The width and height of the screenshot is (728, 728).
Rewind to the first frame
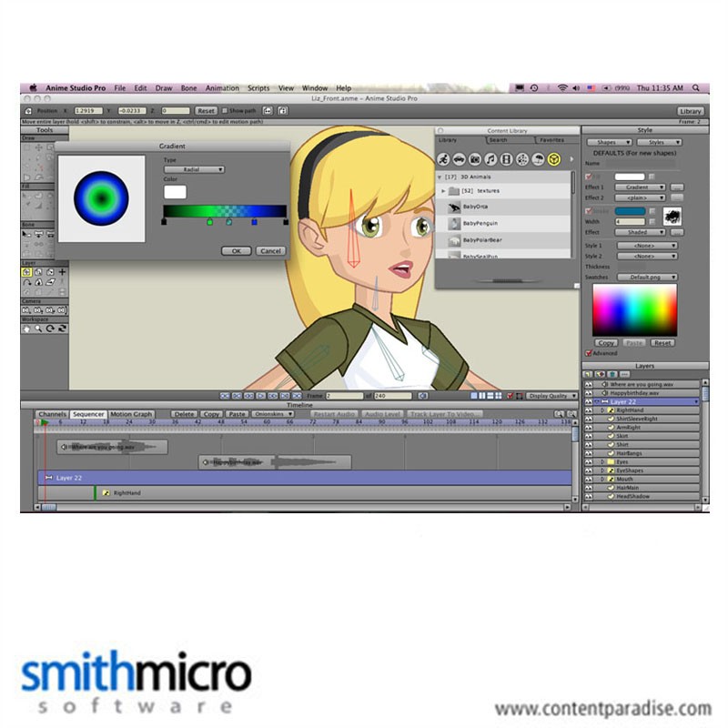225,396
